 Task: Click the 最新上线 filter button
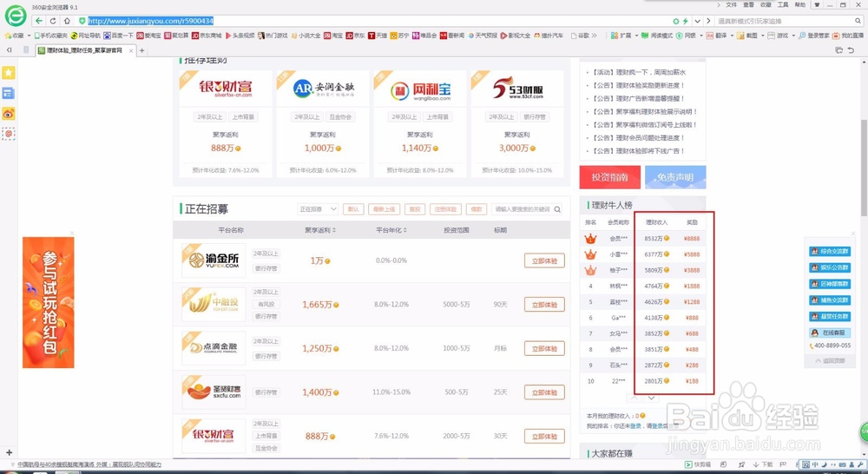385,209
